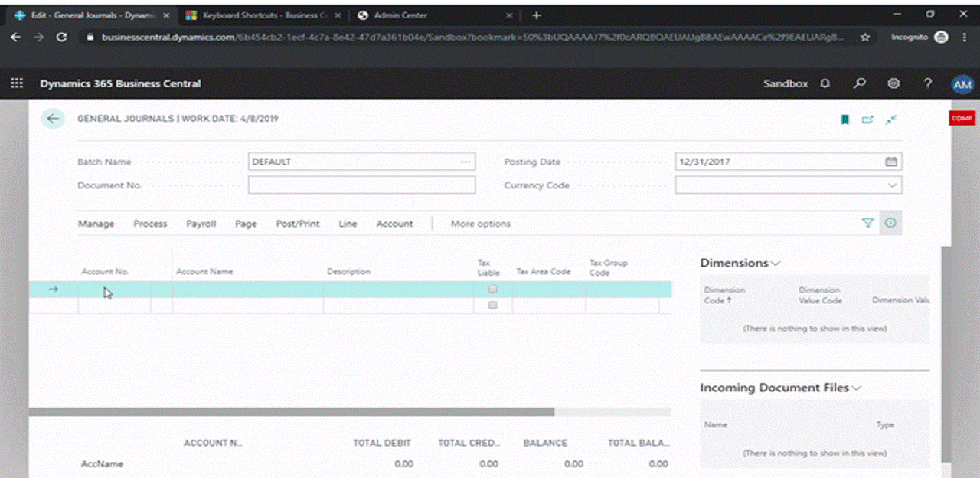Click the Tax Area Code column header

[544, 272]
